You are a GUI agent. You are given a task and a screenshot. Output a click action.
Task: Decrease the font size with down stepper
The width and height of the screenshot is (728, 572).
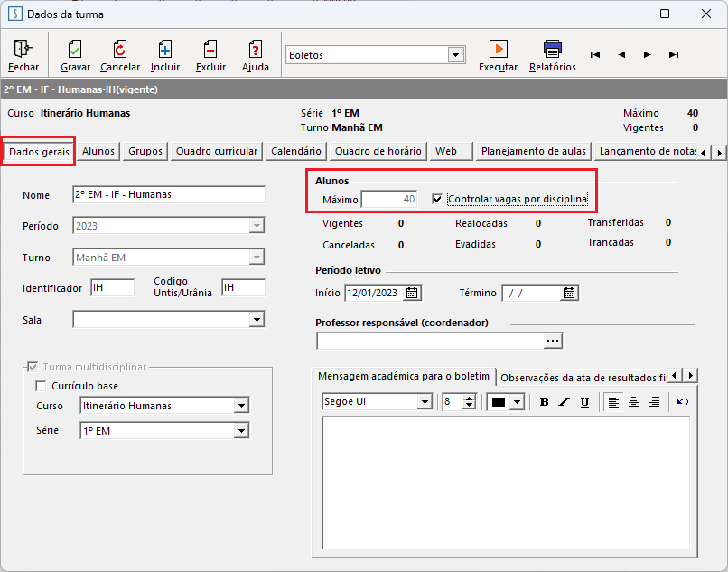(x=470, y=406)
